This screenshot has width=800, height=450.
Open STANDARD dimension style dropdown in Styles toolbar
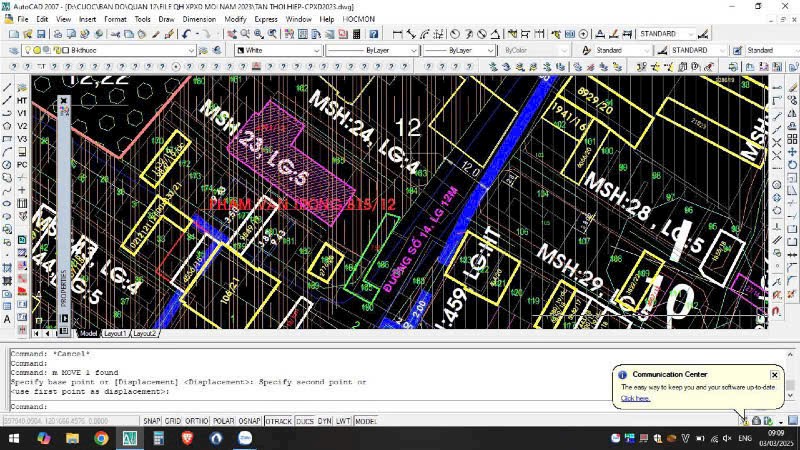(x=697, y=51)
